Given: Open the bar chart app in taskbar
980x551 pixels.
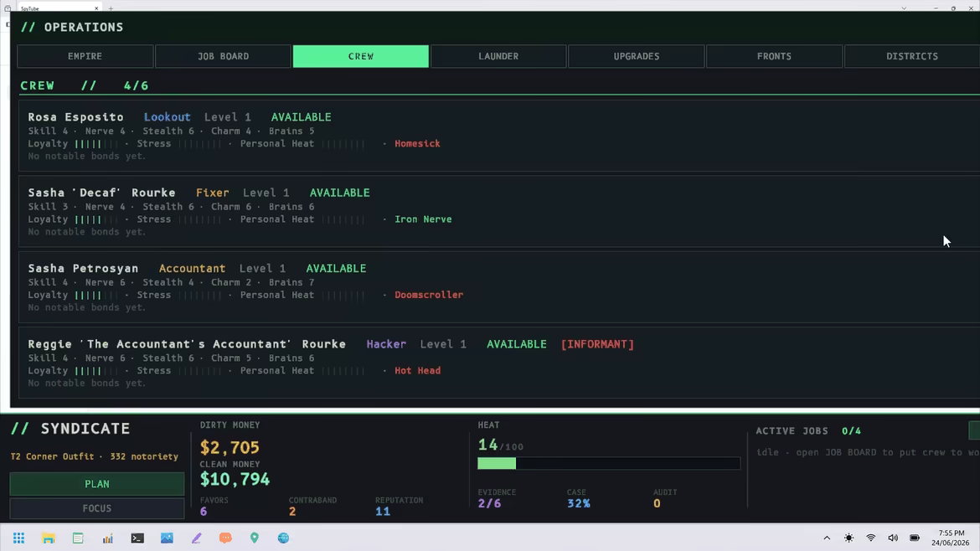Looking at the screenshot, I should (x=107, y=538).
